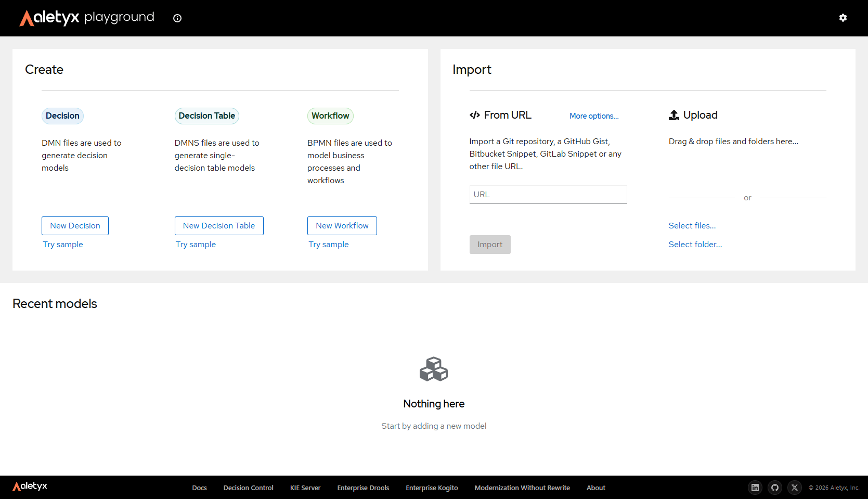The height and width of the screenshot is (499, 868).
Task: Click the From URL code icon
Action: pyautogui.click(x=475, y=115)
